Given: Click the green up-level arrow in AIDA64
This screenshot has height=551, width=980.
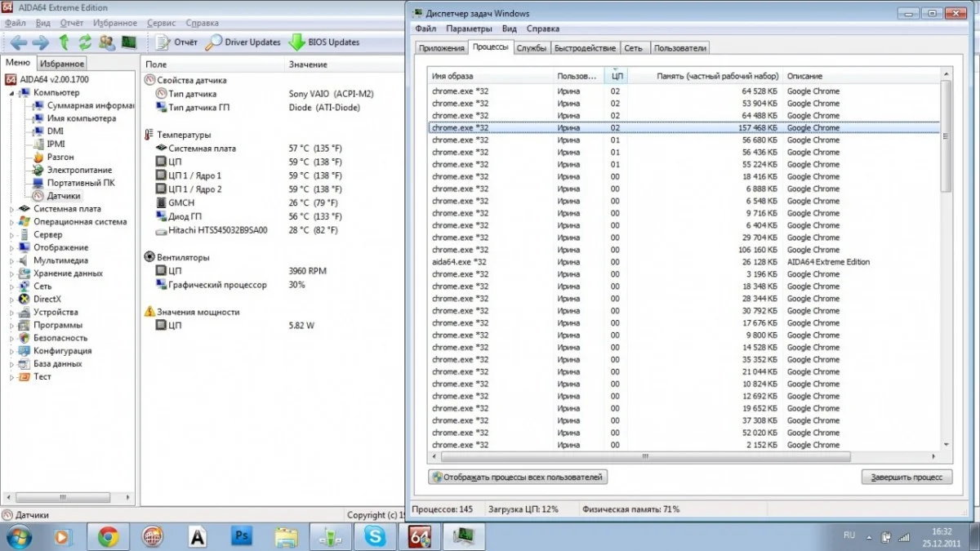Looking at the screenshot, I should [64, 42].
